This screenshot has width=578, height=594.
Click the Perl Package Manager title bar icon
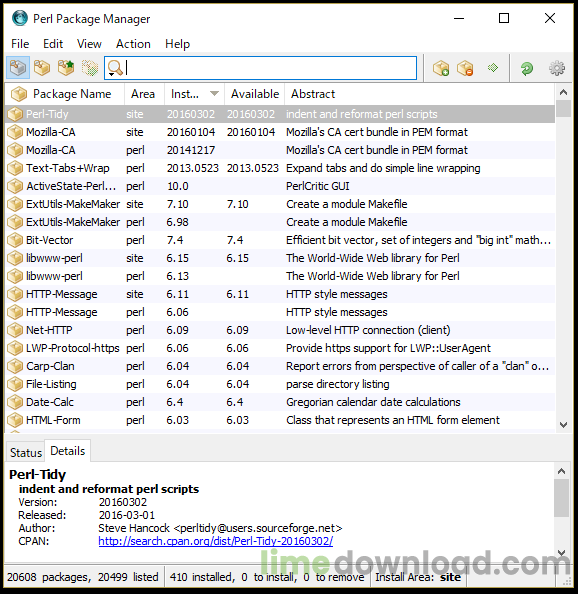(x=20, y=18)
